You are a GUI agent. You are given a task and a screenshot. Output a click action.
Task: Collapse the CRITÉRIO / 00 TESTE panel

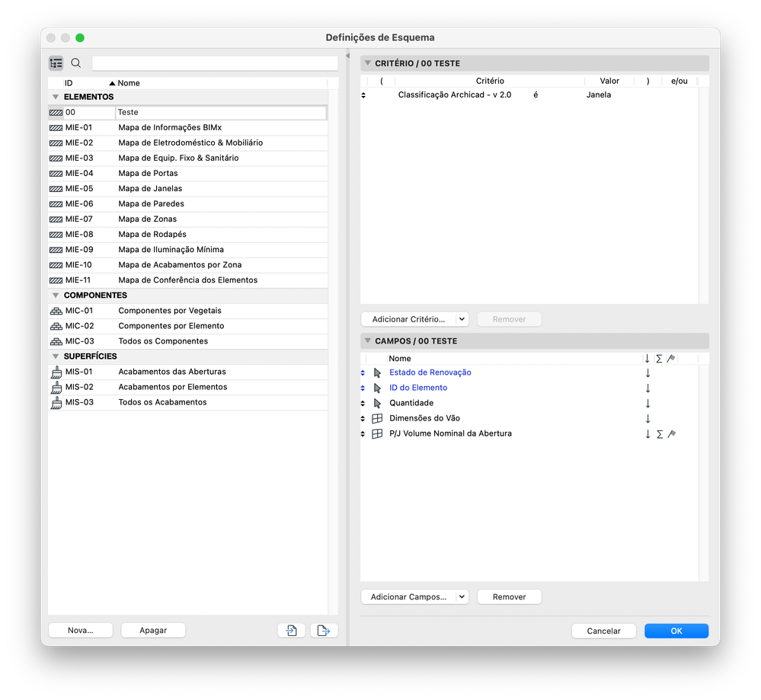click(368, 63)
